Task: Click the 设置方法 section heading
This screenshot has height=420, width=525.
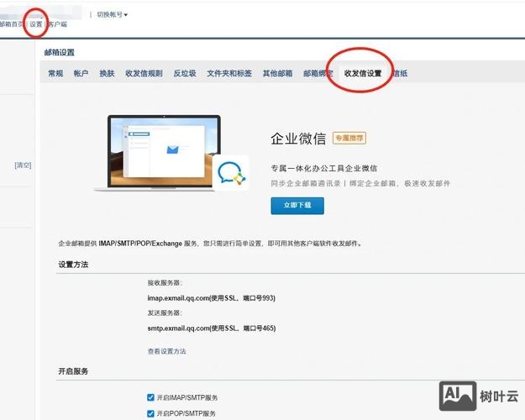Action: 73,265
